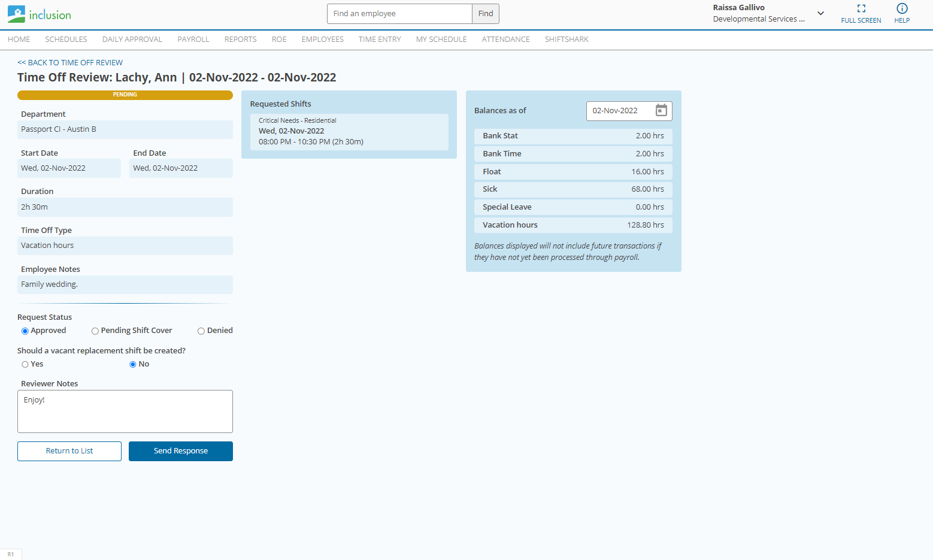Screen dimensions: 933x560
Task: Open the ShiftShark menu
Action: pyautogui.click(x=567, y=40)
